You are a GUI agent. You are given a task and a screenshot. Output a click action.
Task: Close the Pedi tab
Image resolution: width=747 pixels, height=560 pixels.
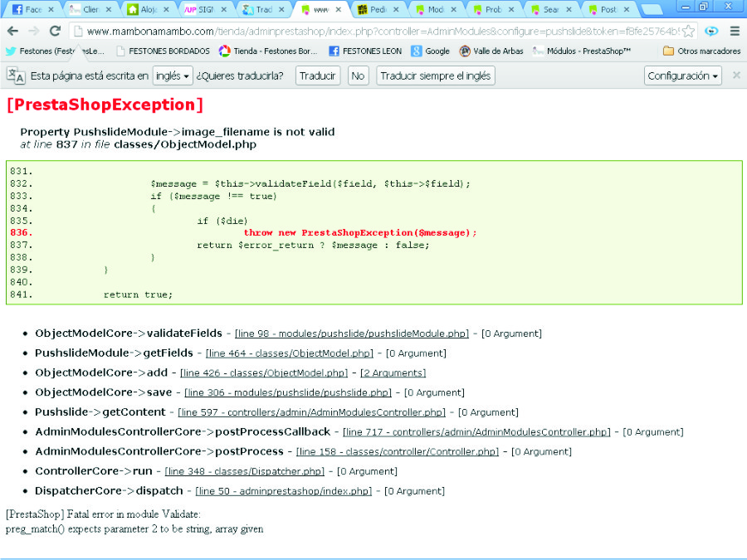tap(396, 9)
